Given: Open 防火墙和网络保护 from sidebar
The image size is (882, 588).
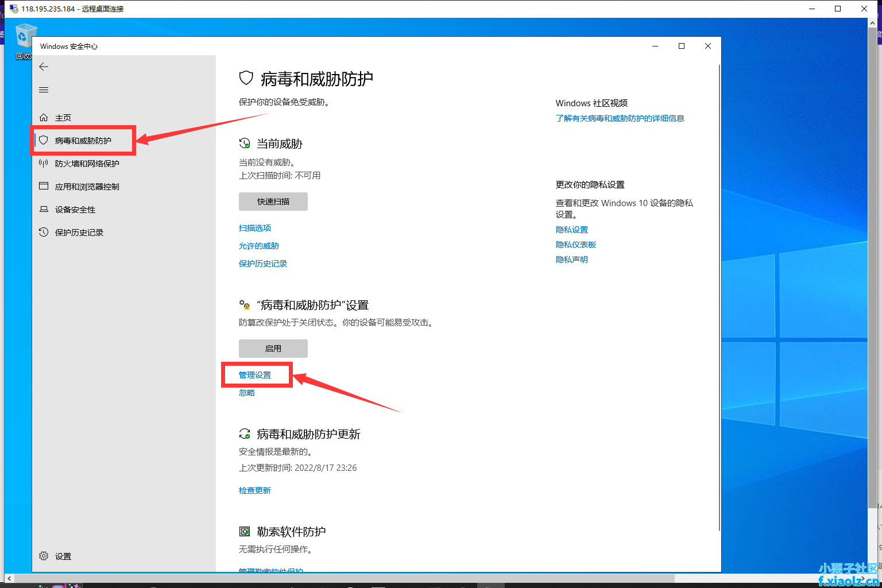Looking at the screenshot, I should click(x=87, y=164).
